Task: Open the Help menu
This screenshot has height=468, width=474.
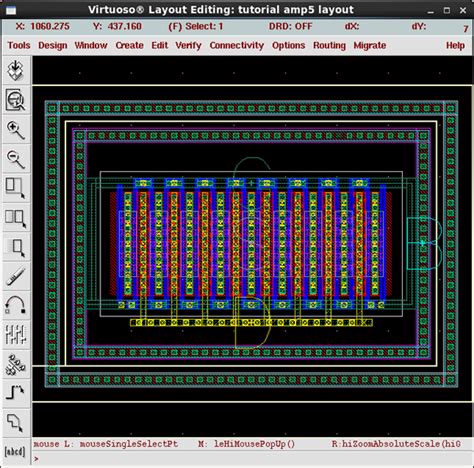Action: point(455,45)
